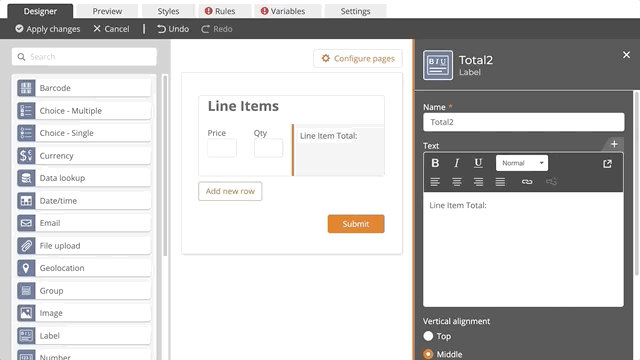Select the Email field icon
640x360 pixels.
click(x=26, y=223)
